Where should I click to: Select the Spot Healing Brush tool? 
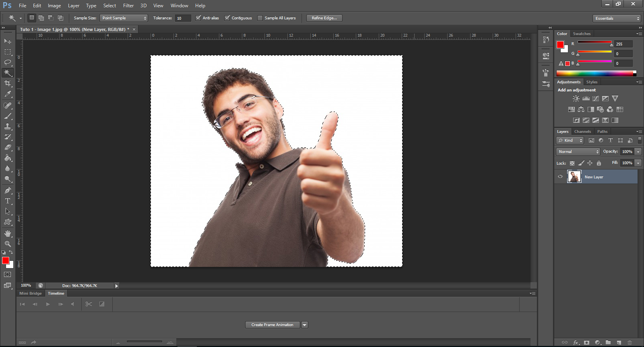[8, 105]
